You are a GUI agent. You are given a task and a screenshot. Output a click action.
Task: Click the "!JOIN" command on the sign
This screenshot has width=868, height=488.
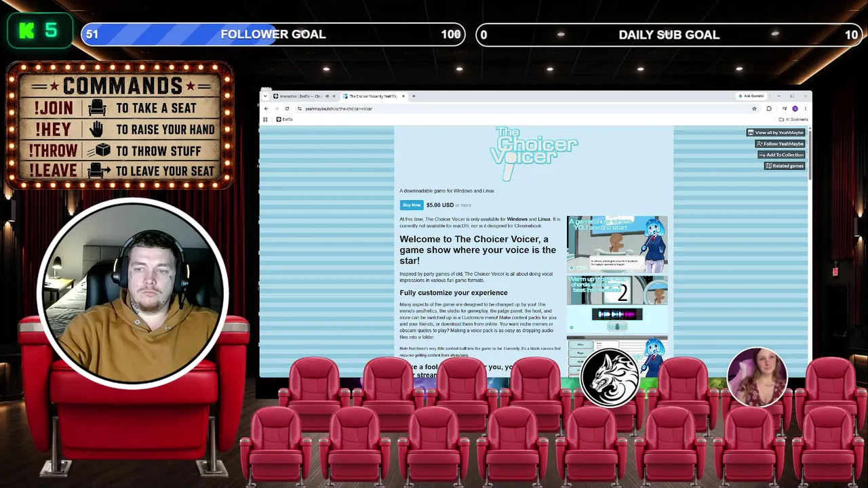pyautogui.click(x=54, y=108)
